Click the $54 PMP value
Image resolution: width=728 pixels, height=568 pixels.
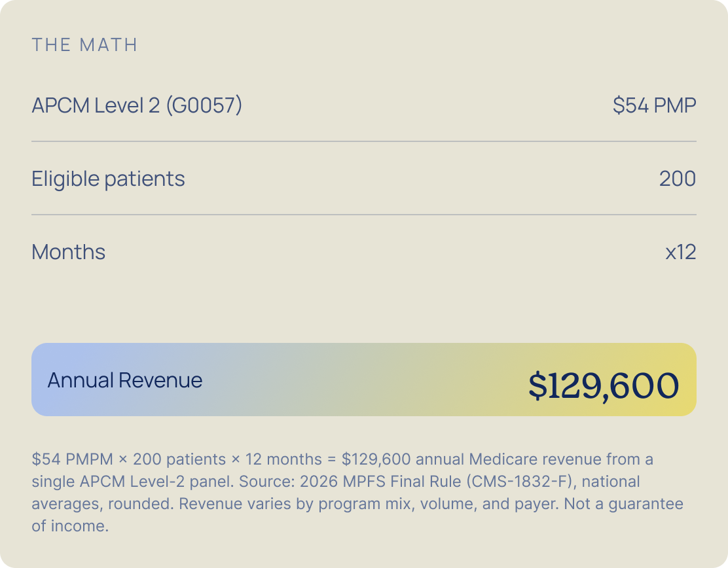click(x=654, y=105)
